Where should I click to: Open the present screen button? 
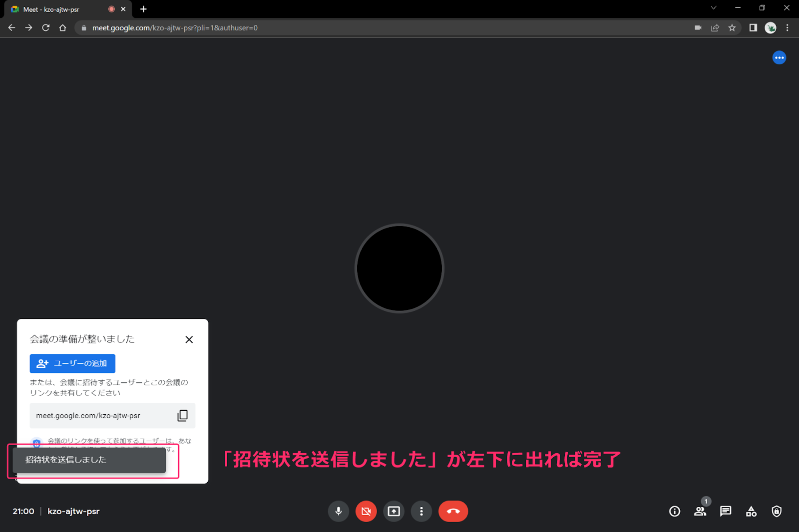[x=394, y=511]
